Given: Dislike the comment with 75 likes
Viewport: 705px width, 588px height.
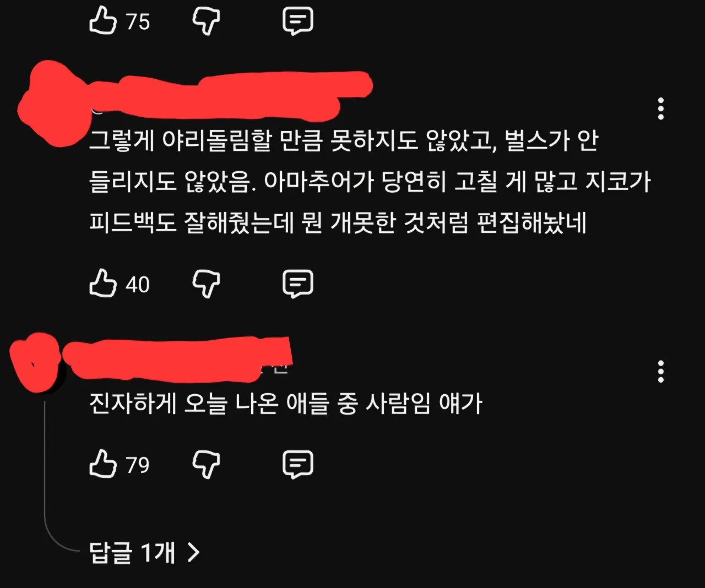Looking at the screenshot, I should tap(206, 23).
